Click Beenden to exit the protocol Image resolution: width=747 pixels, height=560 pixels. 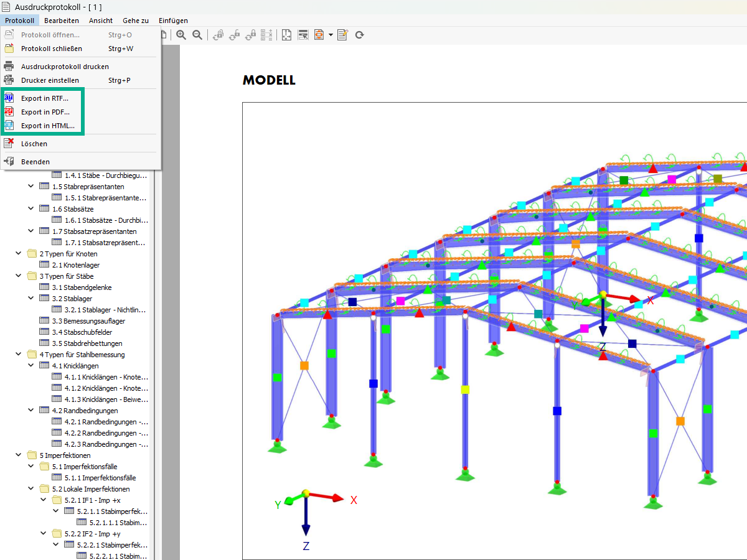click(35, 162)
